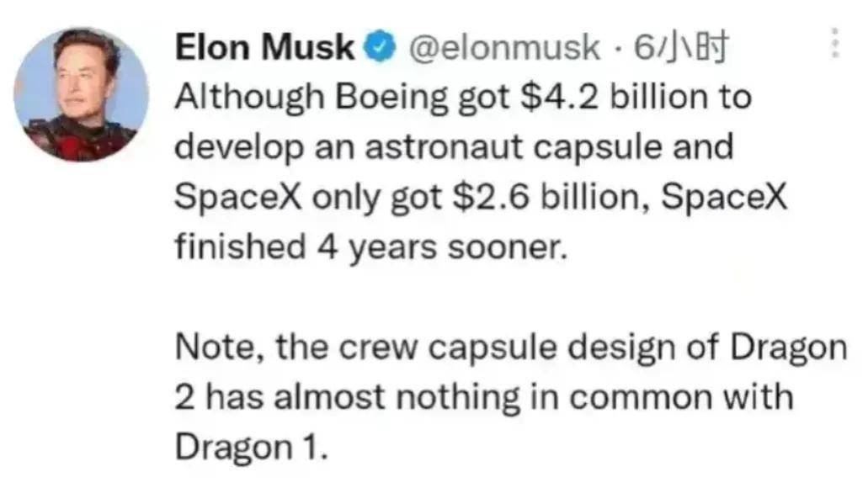
Task: Click the word 'develop' in the tweet
Action: tap(239, 148)
